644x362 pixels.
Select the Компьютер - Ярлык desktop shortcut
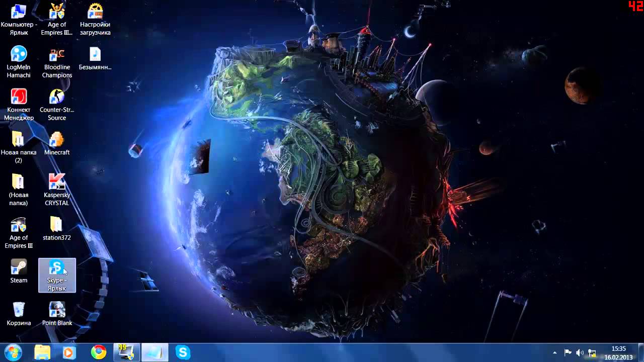(19, 20)
